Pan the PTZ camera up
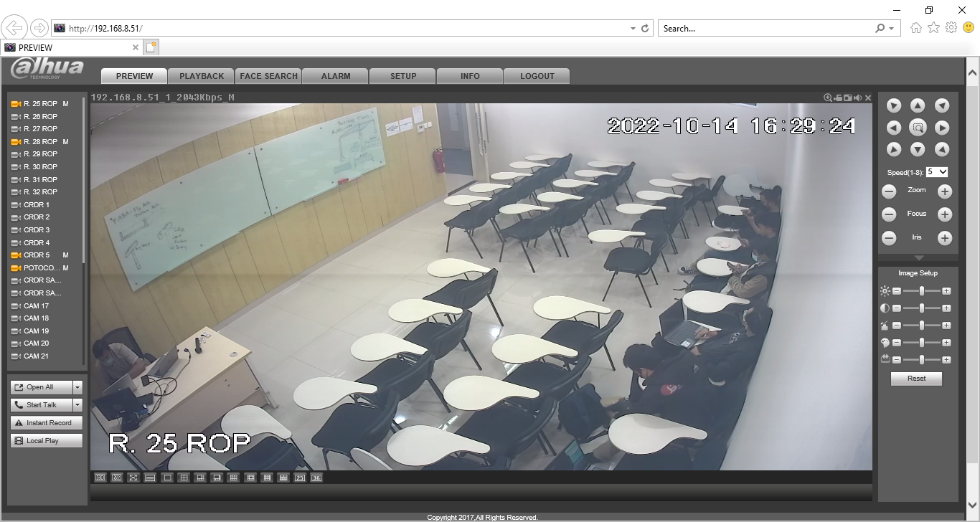The width and height of the screenshot is (980, 522). 918,105
